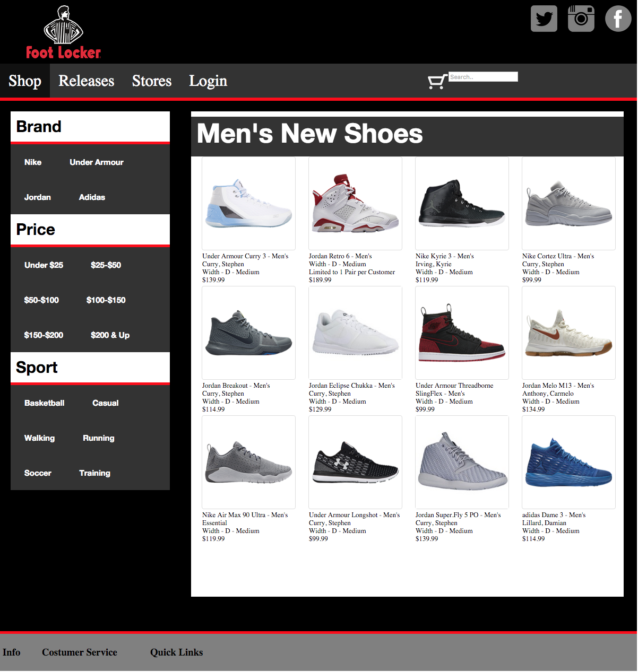Open the Facebook social icon
The height and width of the screenshot is (672, 638).
[x=618, y=19]
